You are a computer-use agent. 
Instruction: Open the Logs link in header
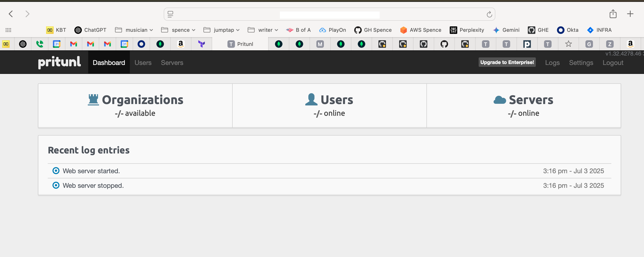[552, 63]
